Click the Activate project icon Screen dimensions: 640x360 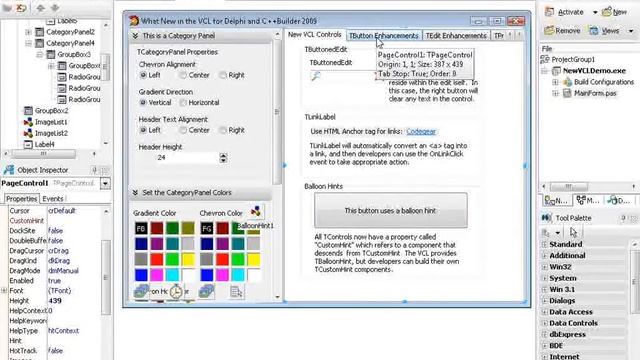550,12
